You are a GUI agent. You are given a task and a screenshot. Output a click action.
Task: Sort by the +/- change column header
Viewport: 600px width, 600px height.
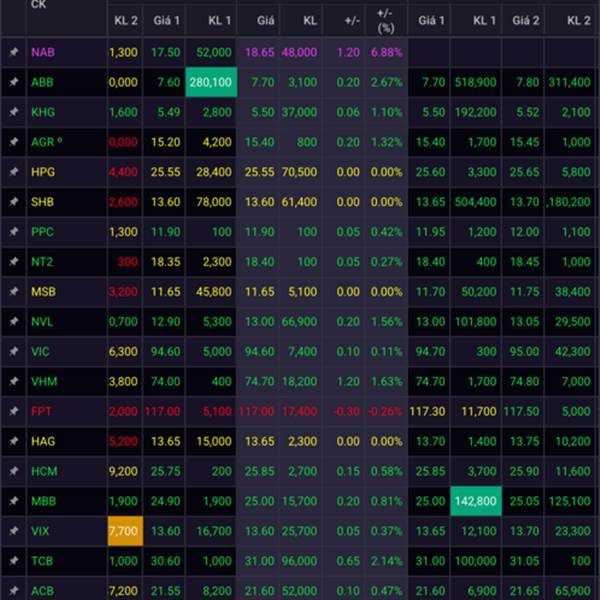(352, 20)
